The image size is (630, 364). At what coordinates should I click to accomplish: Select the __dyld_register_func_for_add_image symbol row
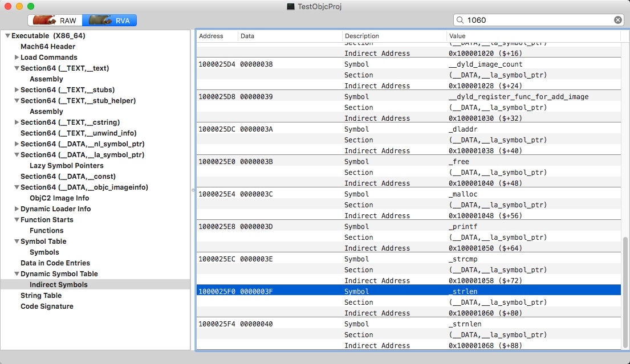(409, 97)
